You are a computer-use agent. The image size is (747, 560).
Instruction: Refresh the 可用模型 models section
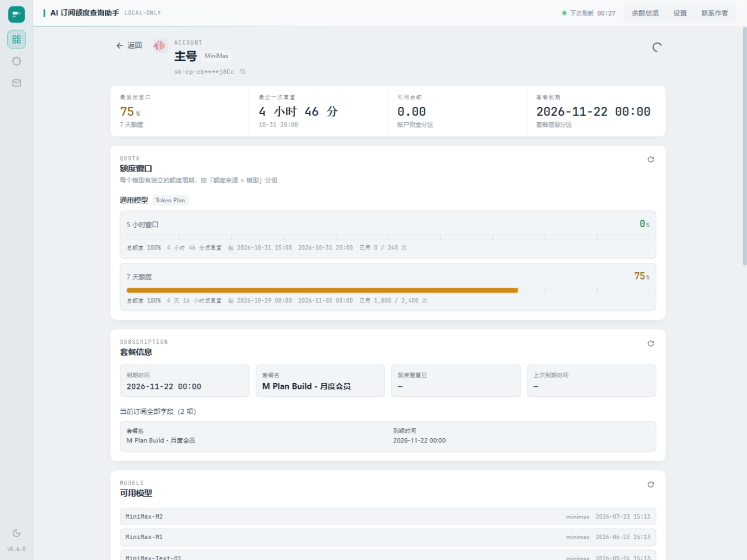tap(651, 485)
